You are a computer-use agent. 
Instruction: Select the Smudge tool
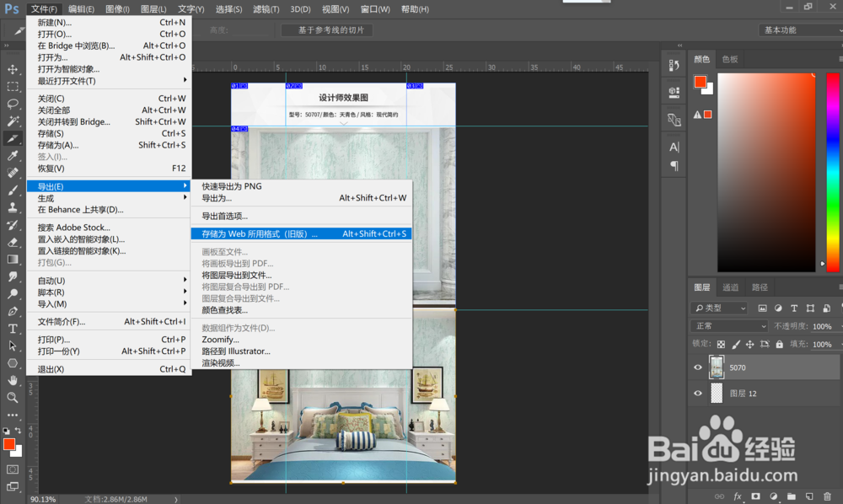13,276
